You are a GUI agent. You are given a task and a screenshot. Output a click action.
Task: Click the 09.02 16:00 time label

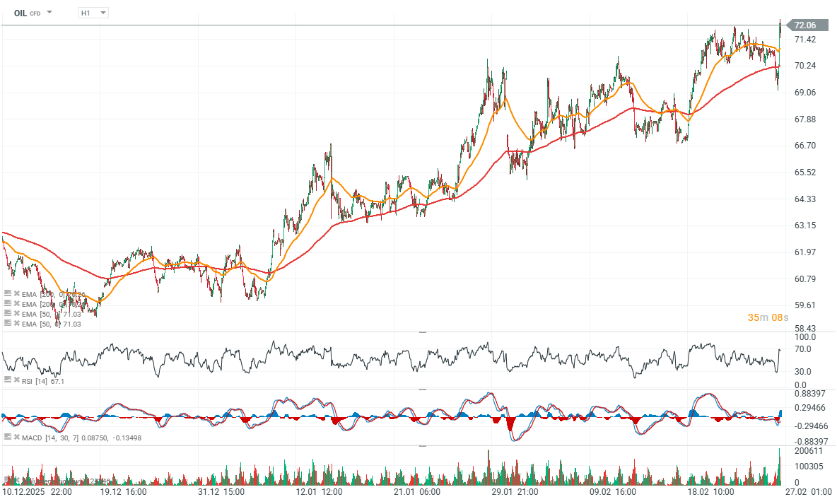pyautogui.click(x=613, y=492)
